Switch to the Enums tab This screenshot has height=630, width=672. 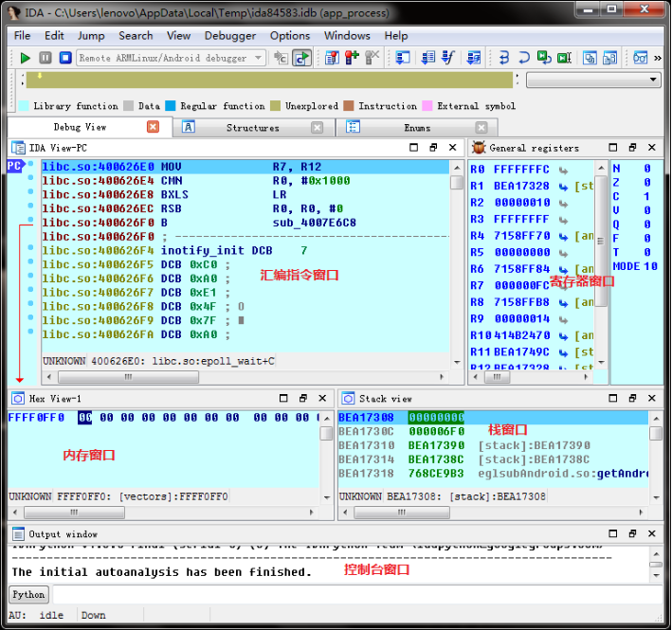click(417, 127)
